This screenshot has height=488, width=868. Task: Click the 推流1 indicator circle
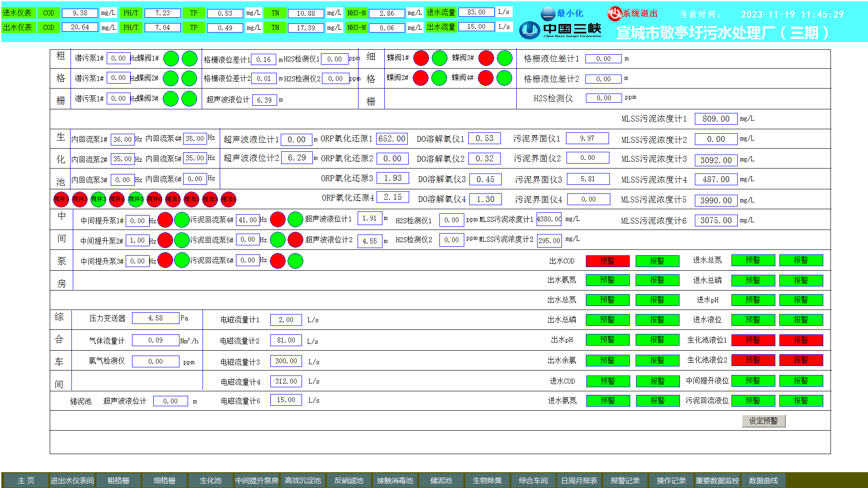pyautogui.click(x=173, y=199)
